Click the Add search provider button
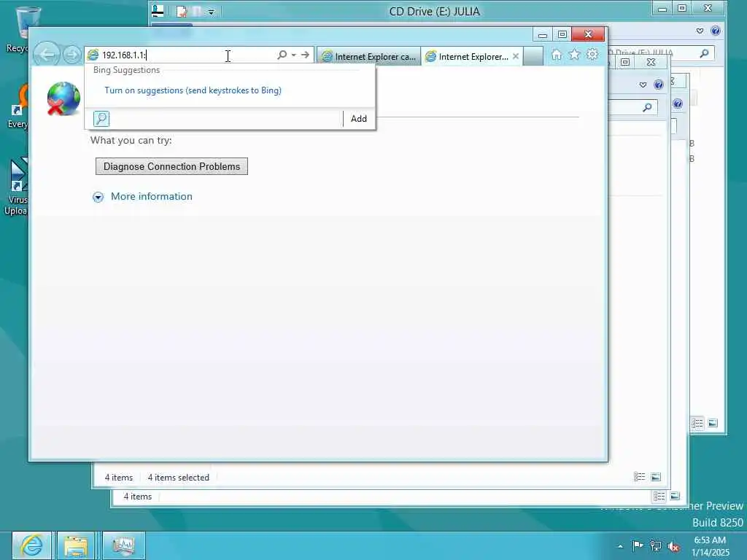The height and width of the screenshot is (560, 747). [x=359, y=119]
